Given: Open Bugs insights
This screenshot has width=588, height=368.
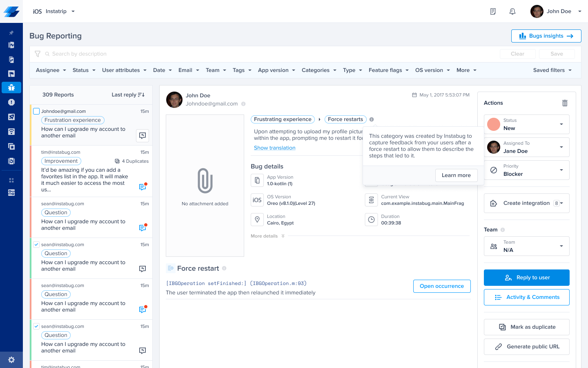Looking at the screenshot, I should click(x=546, y=36).
